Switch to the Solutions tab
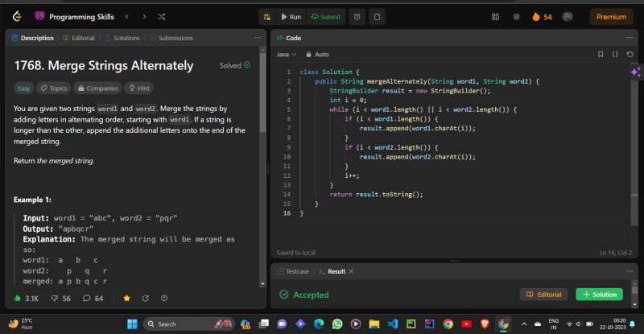The image size is (644, 334). [x=122, y=38]
